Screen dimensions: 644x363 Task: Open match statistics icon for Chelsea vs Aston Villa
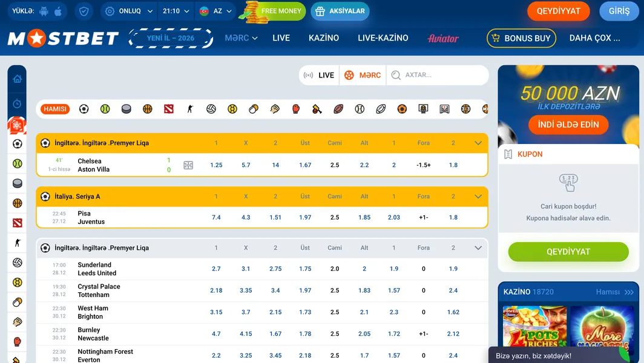pyautogui.click(x=188, y=165)
